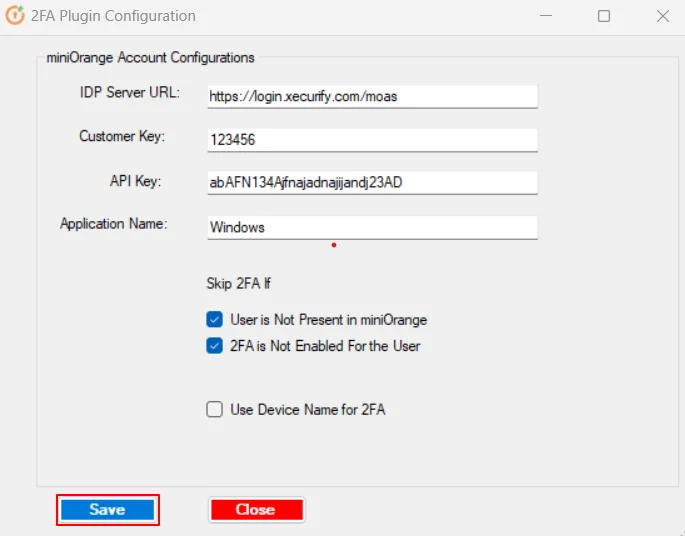Image resolution: width=685 pixels, height=536 pixels.
Task: Maximize the configuration window
Action: pyautogui.click(x=604, y=16)
